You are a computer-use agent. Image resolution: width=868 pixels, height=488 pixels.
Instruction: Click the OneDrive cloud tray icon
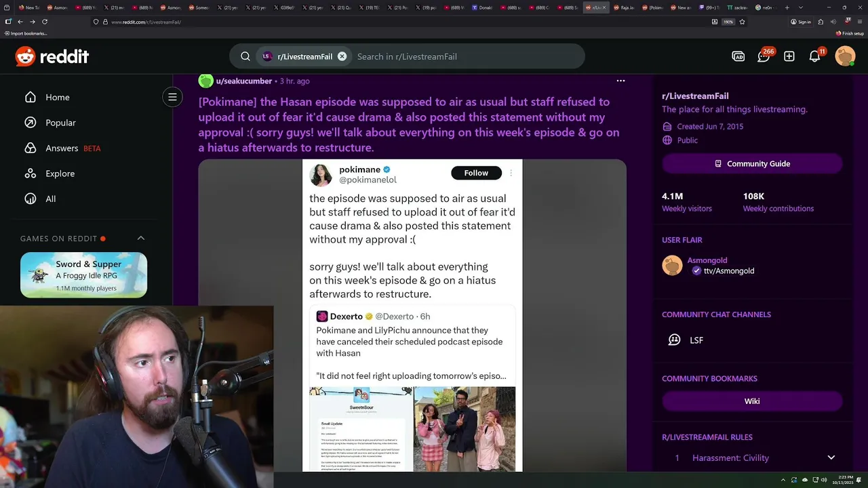coord(804,480)
